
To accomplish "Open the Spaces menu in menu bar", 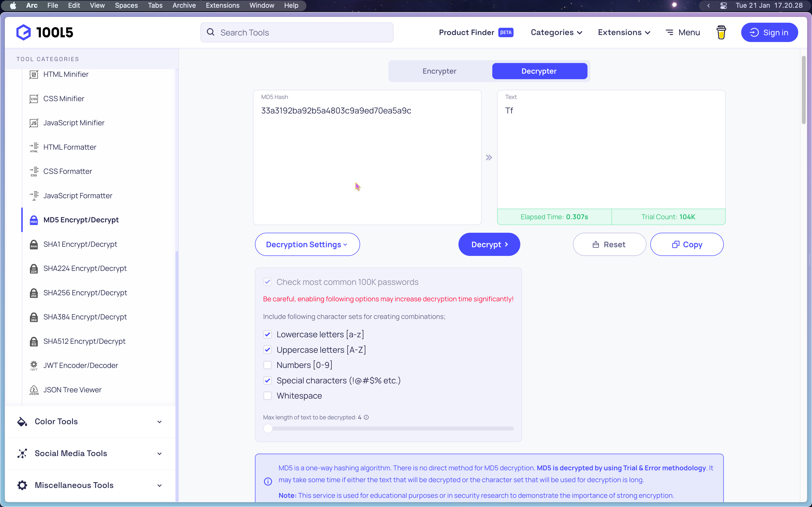I will click(126, 5).
